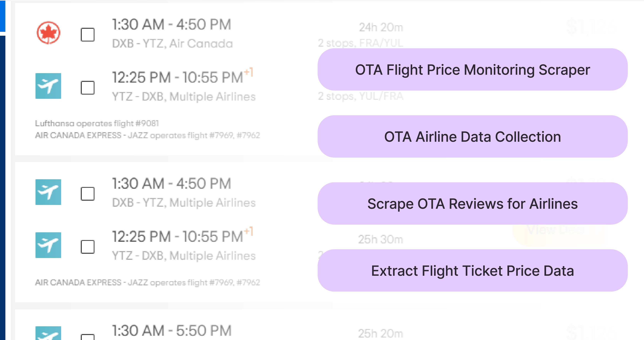The width and height of the screenshot is (644, 340).
Task: Click plane icon beside second card's DXB - YTZ flight
Action: tap(48, 192)
